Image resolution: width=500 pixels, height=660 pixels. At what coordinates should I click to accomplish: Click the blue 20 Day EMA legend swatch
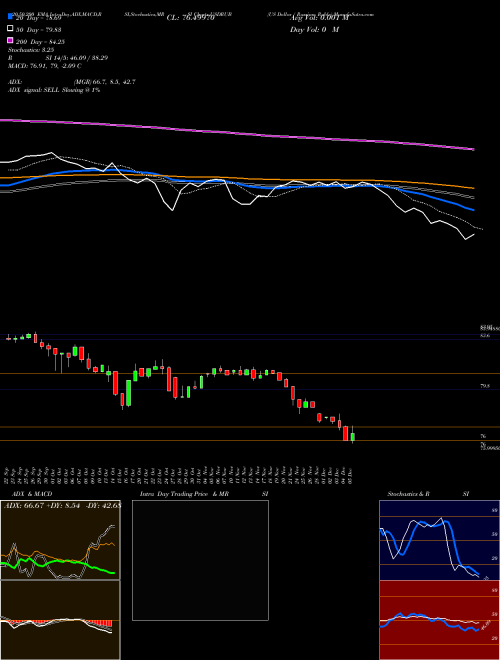point(10,17)
